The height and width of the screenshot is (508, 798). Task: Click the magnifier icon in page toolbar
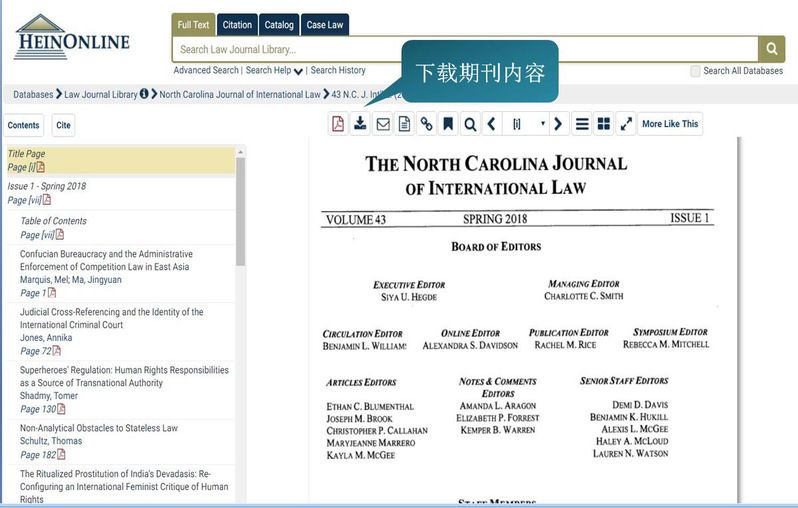pyautogui.click(x=470, y=124)
